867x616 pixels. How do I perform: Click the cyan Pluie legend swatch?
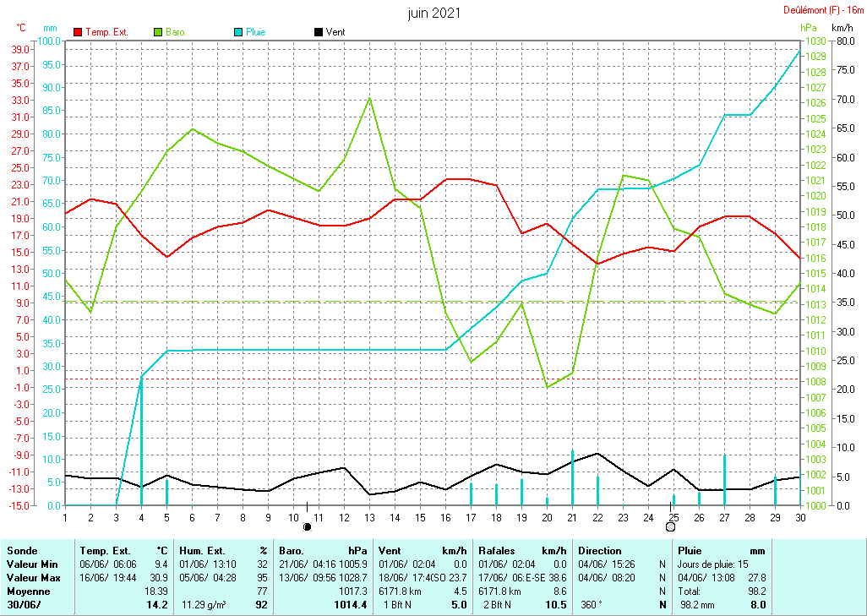tap(238, 32)
